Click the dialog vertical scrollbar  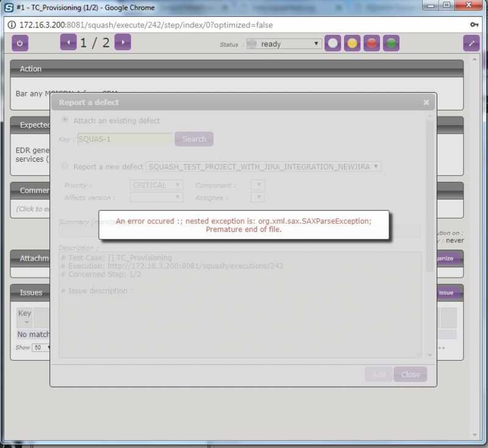click(430, 197)
